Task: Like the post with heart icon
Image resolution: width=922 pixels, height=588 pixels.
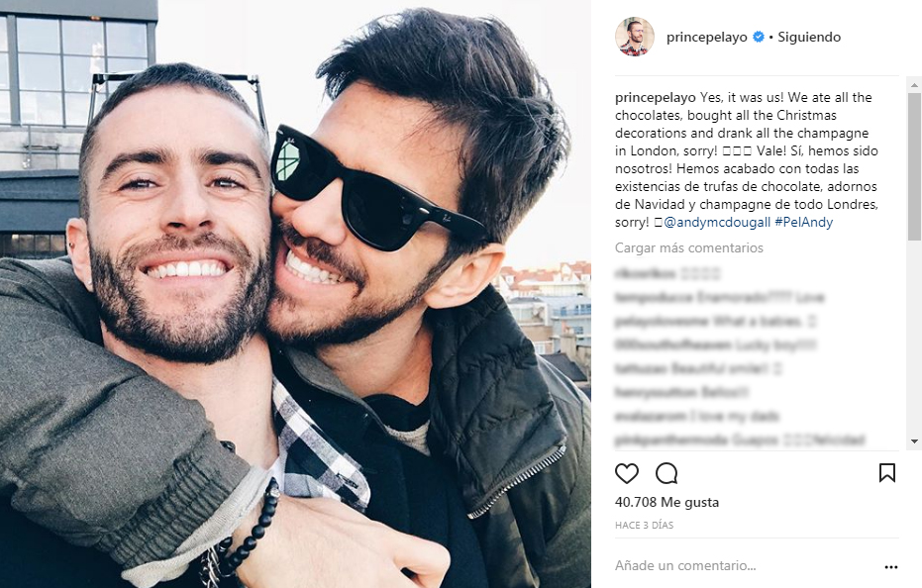Action: coord(626,473)
